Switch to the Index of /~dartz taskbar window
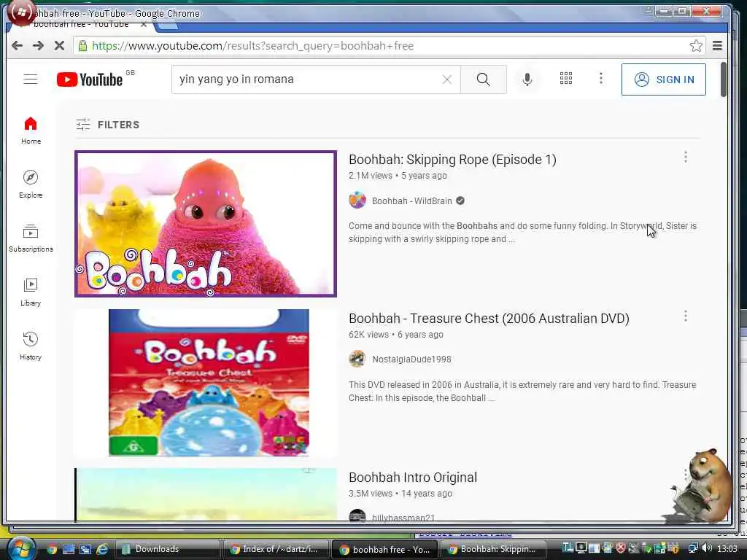747x560 pixels. [275, 549]
